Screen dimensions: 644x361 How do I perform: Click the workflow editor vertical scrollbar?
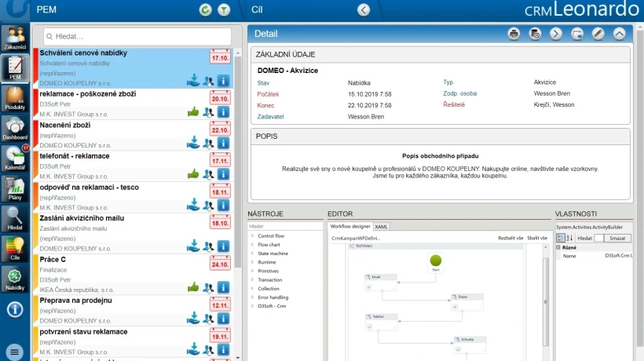[x=546, y=301]
